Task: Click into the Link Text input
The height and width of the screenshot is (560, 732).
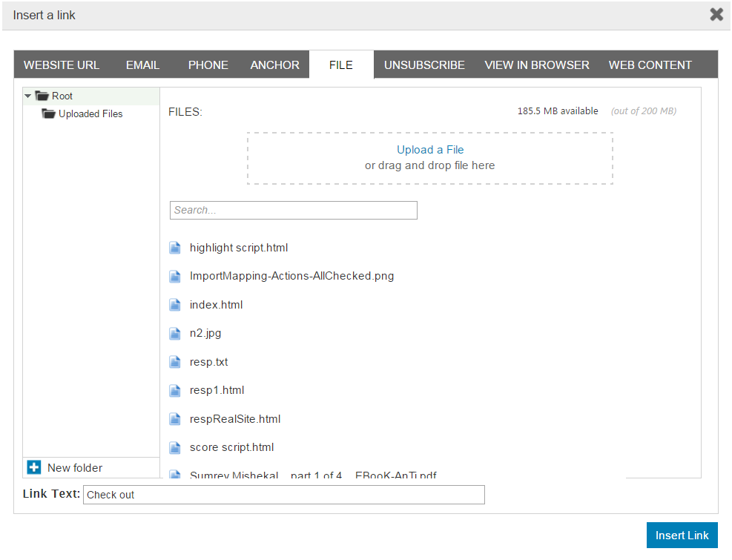Action: [x=283, y=495]
